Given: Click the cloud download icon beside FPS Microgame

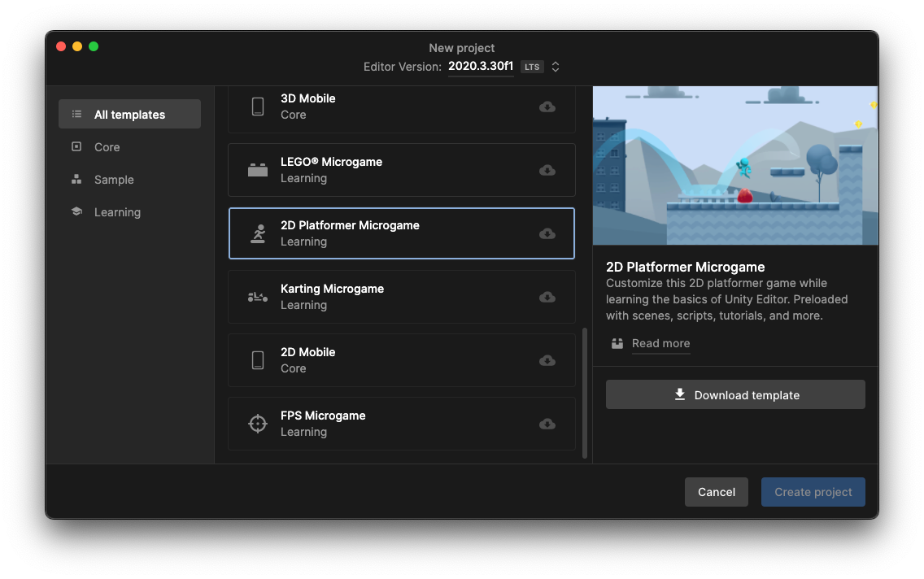Looking at the screenshot, I should pyautogui.click(x=547, y=424).
